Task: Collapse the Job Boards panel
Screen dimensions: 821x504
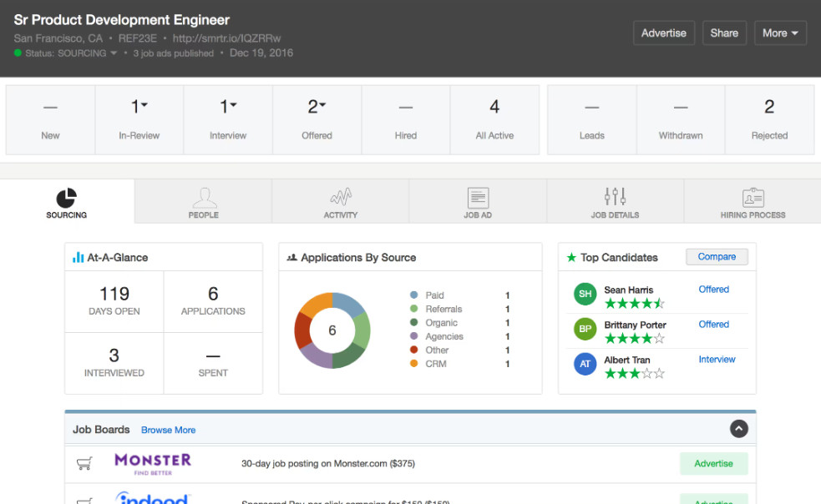Action: tap(738, 428)
